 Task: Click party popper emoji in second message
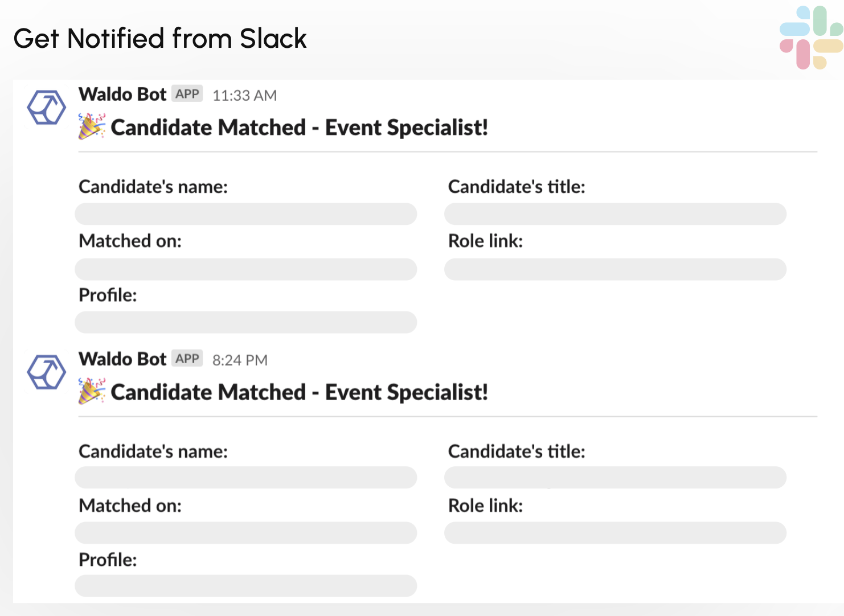pyautogui.click(x=92, y=391)
